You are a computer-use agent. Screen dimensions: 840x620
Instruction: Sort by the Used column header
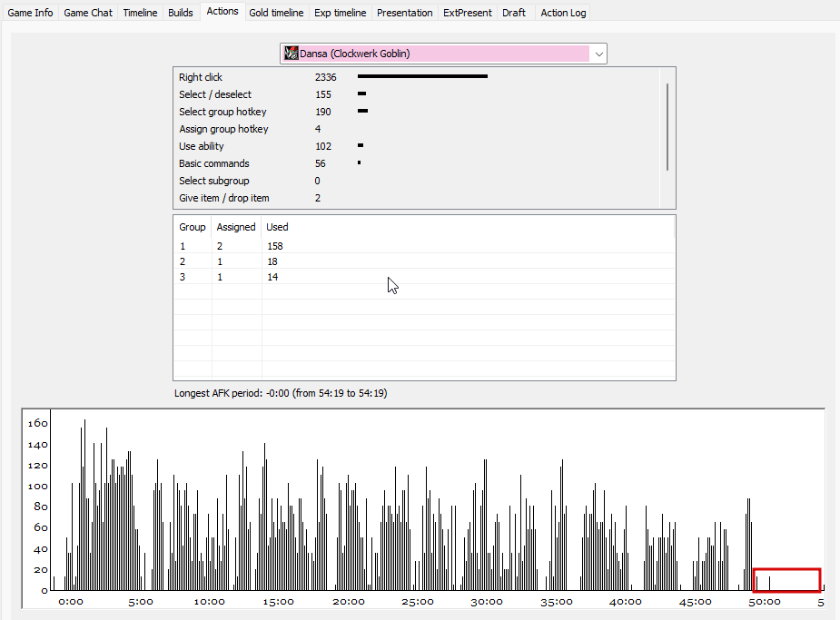click(277, 227)
